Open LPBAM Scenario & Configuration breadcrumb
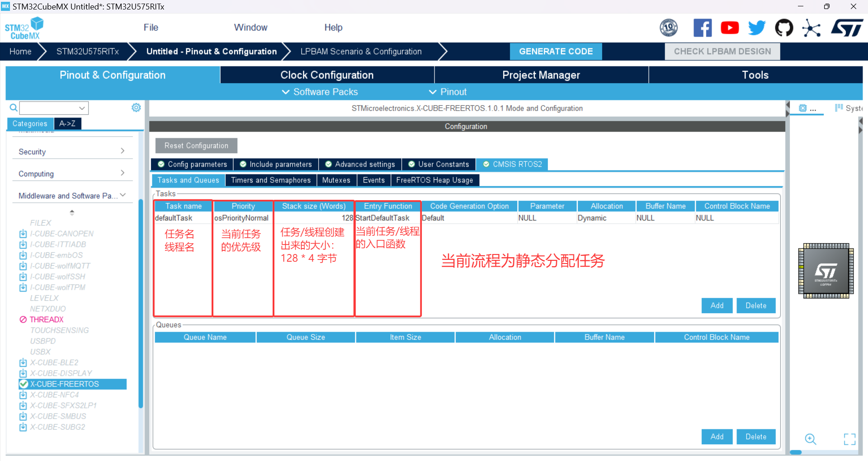 coord(361,52)
